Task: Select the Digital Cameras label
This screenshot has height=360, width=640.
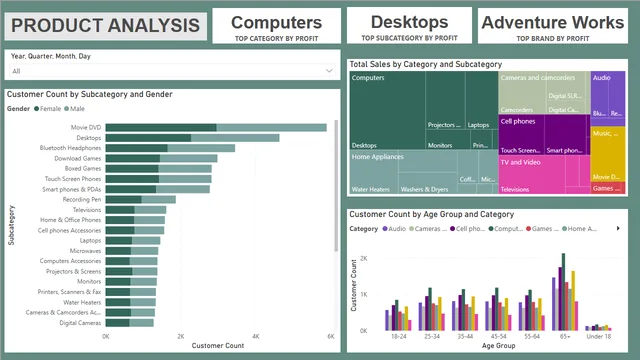Action: point(80,323)
